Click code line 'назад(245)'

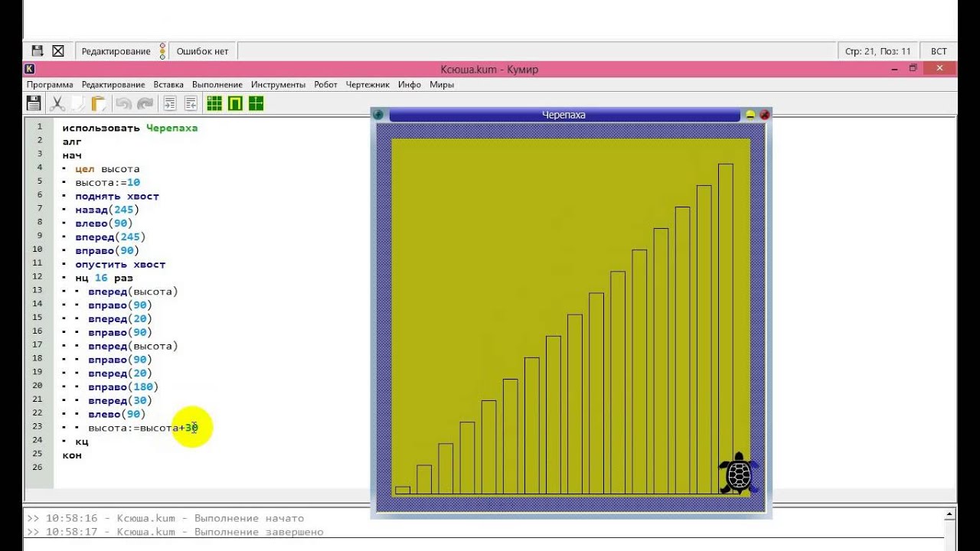coord(107,210)
